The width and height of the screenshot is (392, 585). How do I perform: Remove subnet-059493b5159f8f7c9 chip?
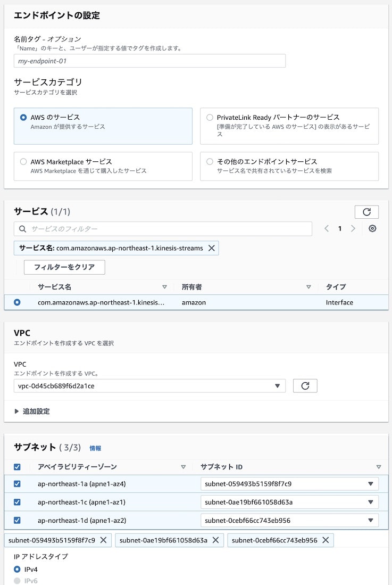104,540
